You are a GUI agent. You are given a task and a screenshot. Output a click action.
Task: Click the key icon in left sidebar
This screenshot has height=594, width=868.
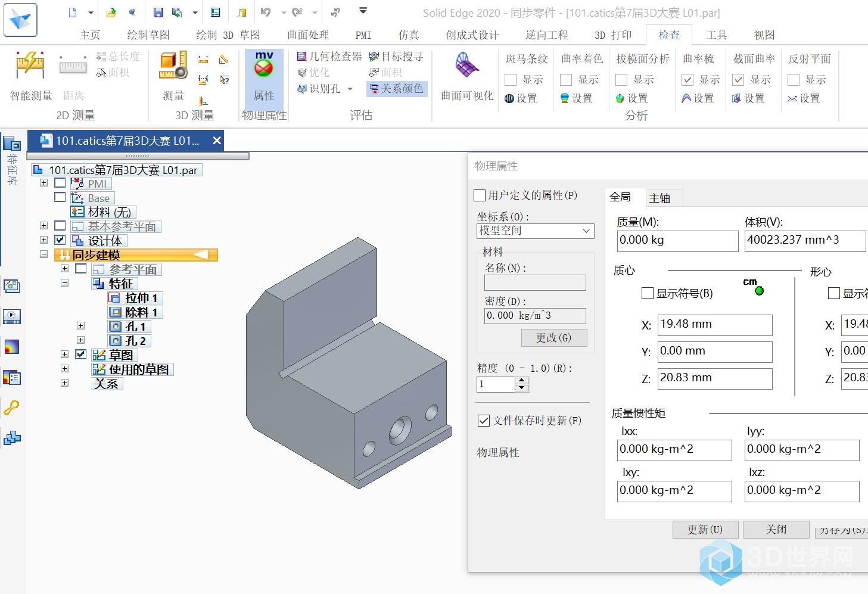[12, 408]
